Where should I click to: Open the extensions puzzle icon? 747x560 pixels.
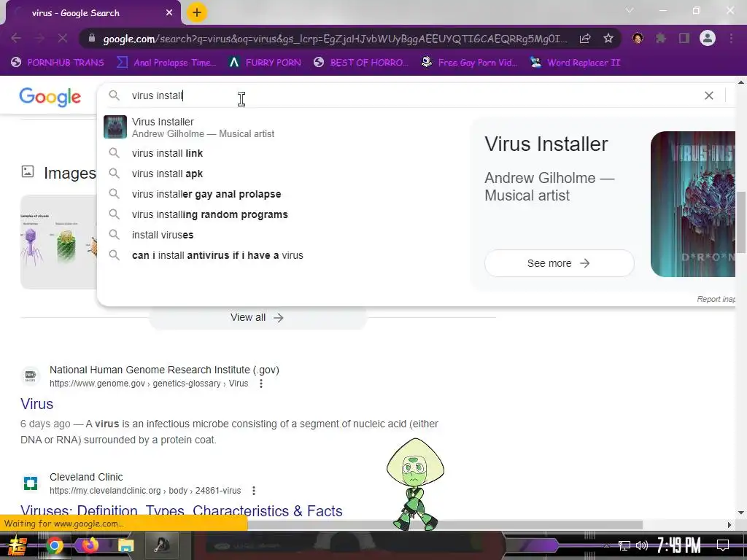point(661,38)
